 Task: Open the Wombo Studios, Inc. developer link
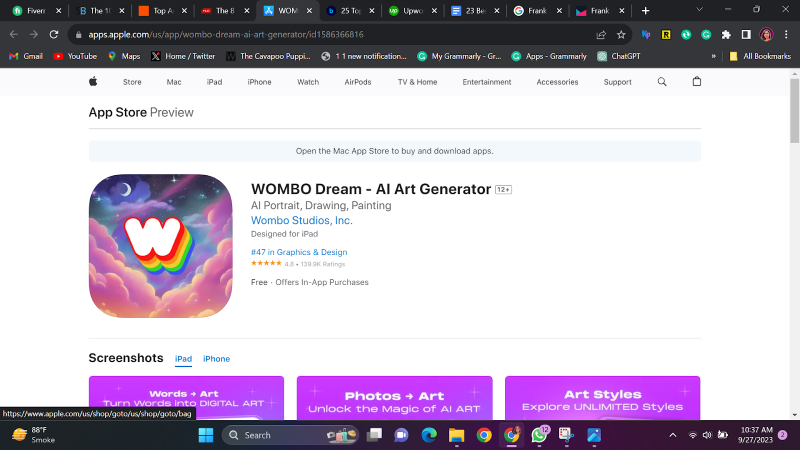point(301,221)
